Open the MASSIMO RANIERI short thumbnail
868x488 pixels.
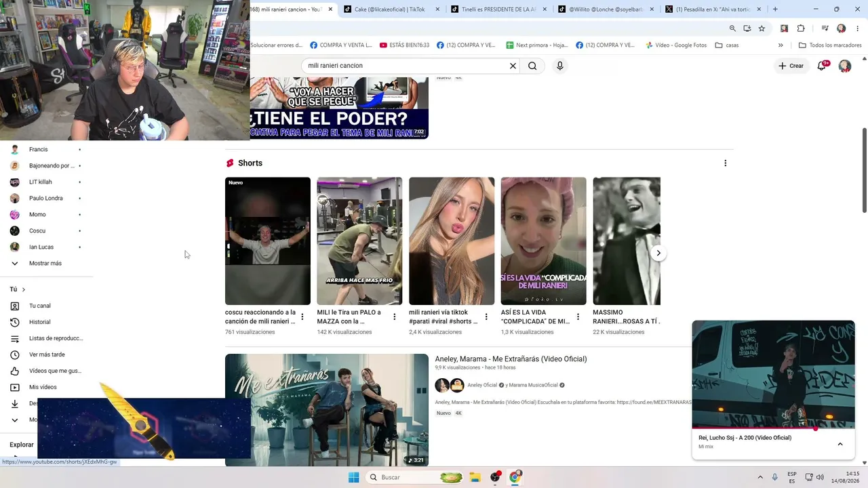tap(627, 241)
